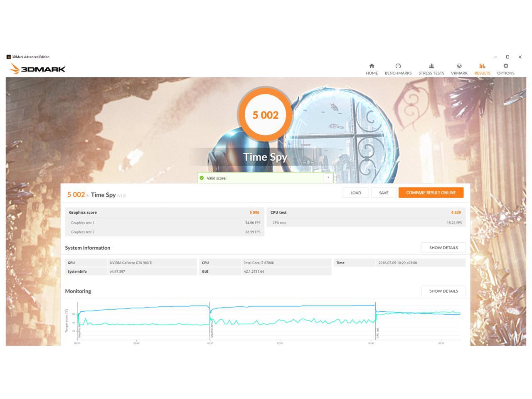
Task: Go to the Home section icon
Action: (372, 66)
